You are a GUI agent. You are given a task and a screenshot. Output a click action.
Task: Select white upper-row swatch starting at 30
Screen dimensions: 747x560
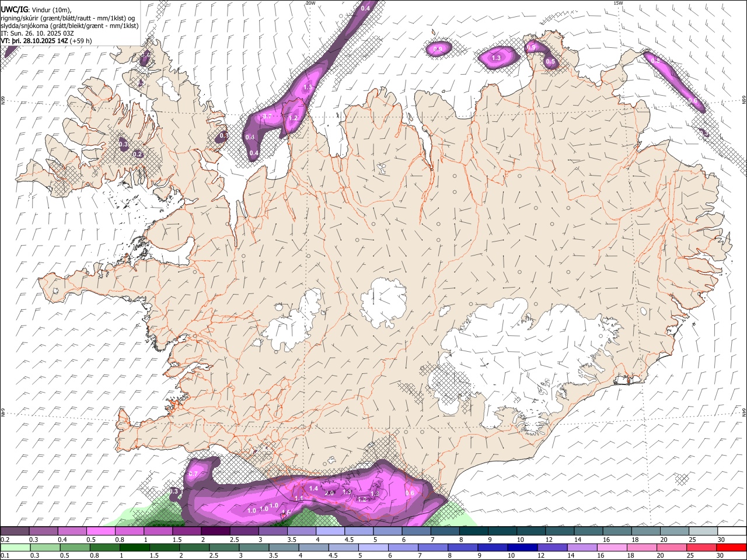point(732,531)
